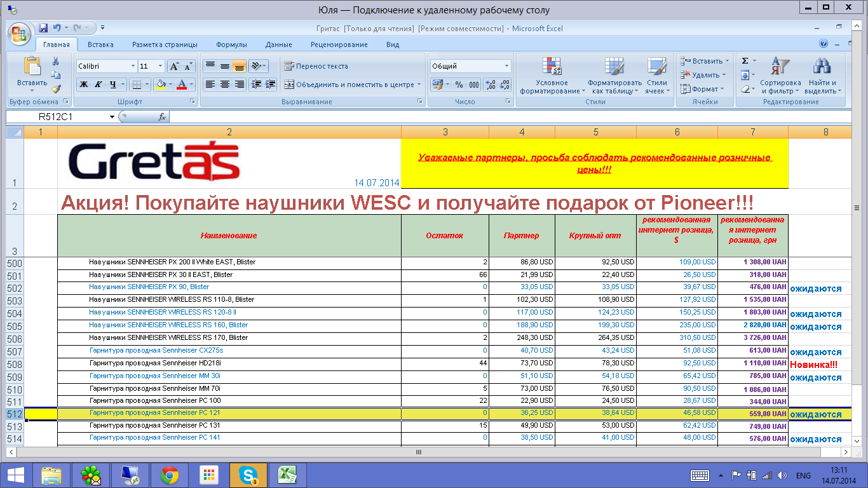
Task: Toggle Перенос текста wrap text
Action: [x=316, y=66]
